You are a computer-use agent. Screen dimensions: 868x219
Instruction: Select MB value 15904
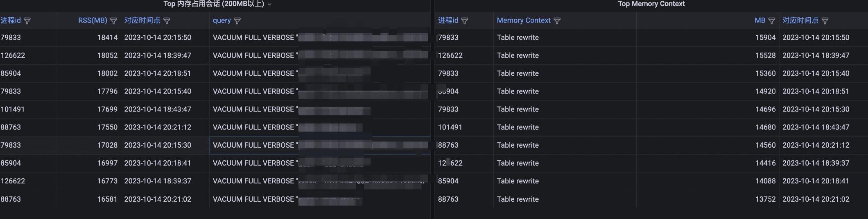tap(765, 38)
